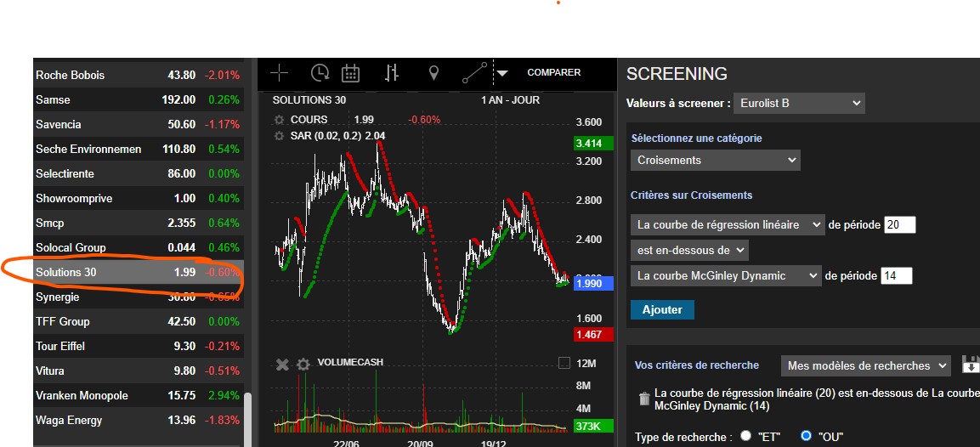Select TFF Group in the stock list
Image resolution: width=980 pixels, height=447 pixels.
(x=139, y=321)
